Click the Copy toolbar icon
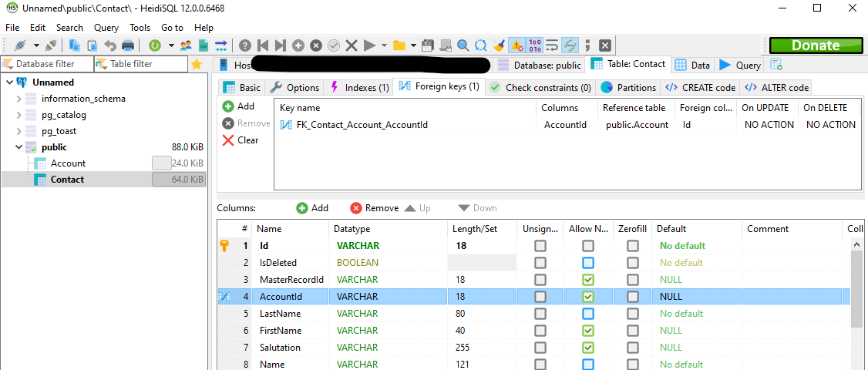 (x=74, y=45)
